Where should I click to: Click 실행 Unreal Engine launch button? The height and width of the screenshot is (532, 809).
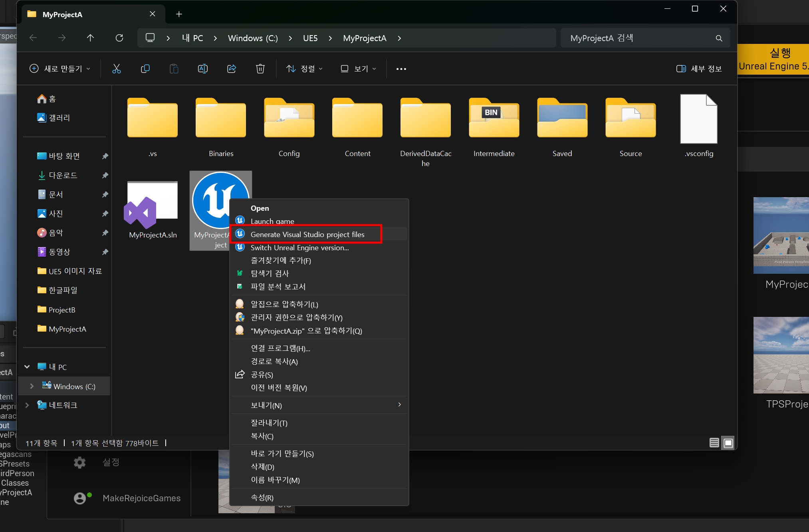tap(773, 60)
